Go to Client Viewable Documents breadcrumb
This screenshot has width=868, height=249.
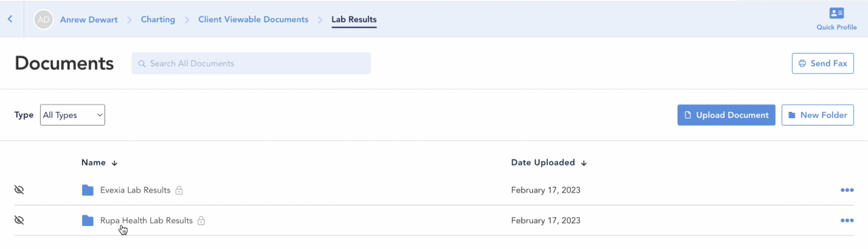[253, 20]
